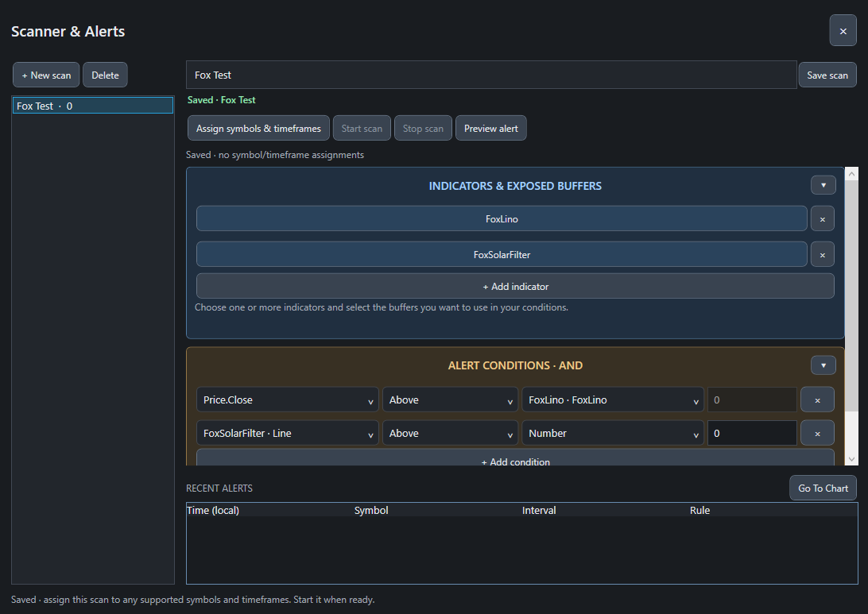Create a new scan
This screenshot has width=868, height=614.
[46, 75]
